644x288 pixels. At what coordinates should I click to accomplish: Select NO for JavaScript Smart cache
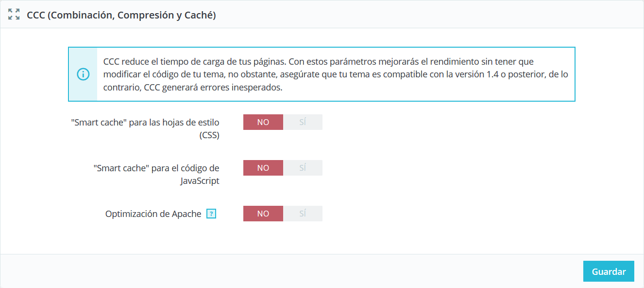263,168
